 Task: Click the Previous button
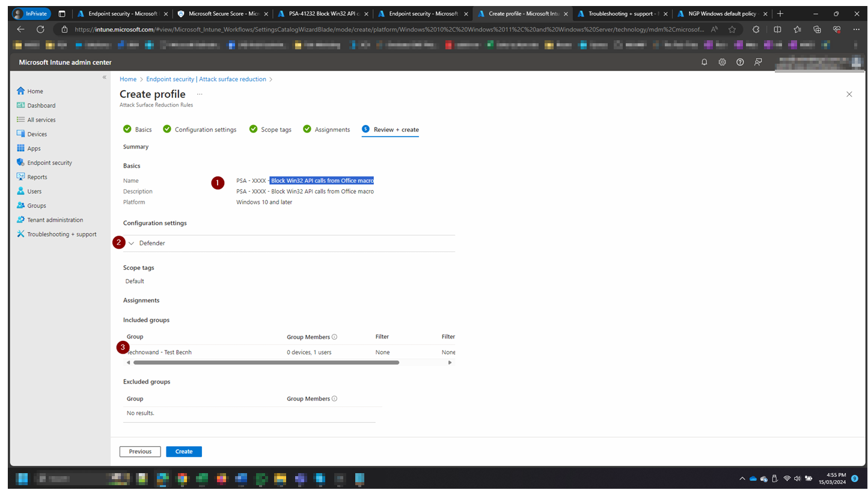(x=140, y=452)
